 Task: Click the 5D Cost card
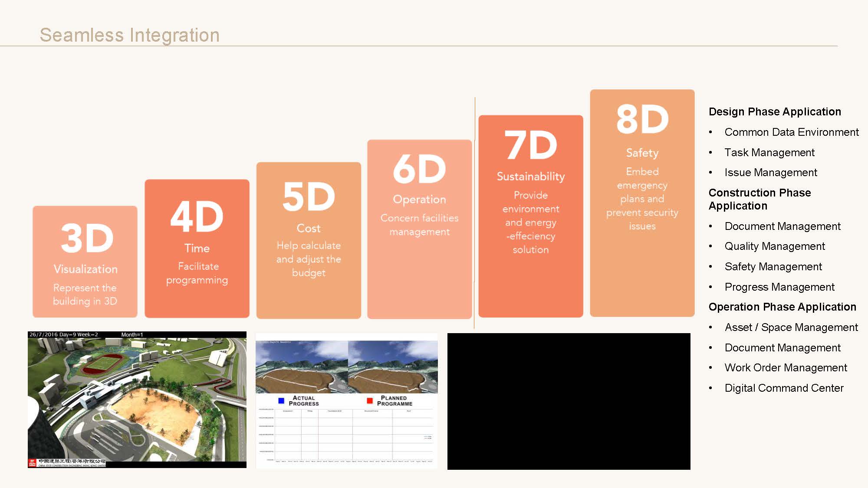click(309, 240)
